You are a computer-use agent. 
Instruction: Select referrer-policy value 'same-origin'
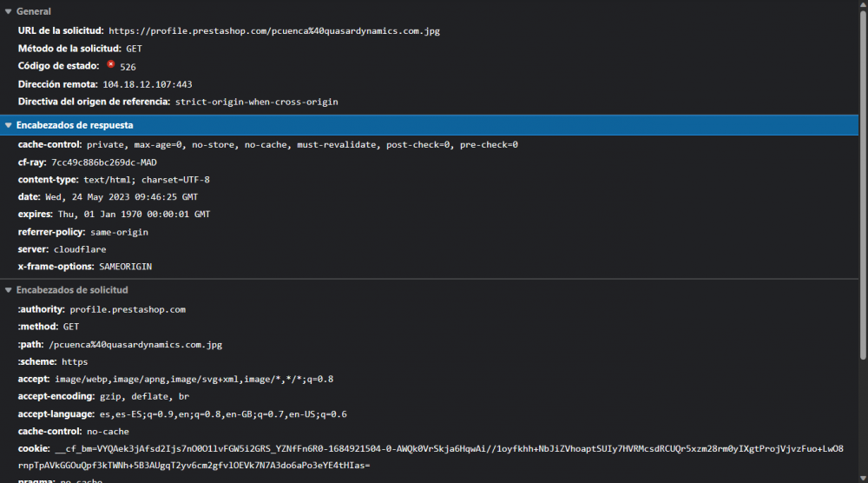[x=119, y=232]
